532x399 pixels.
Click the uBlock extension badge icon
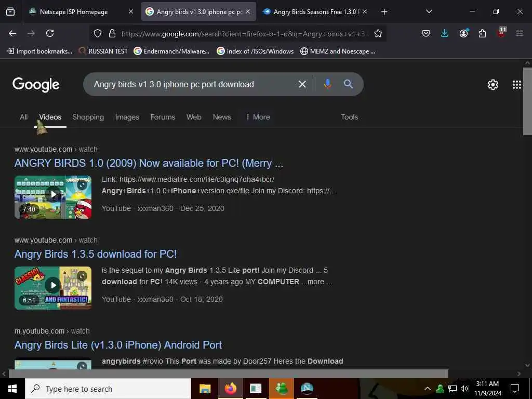coord(501,32)
